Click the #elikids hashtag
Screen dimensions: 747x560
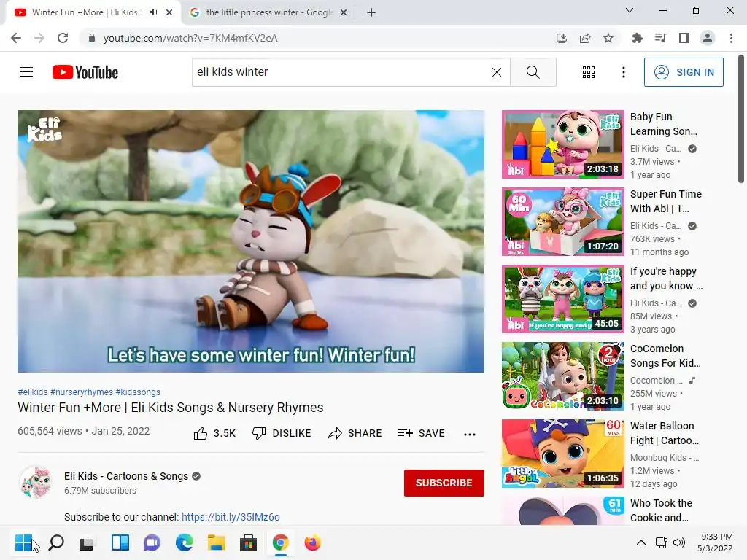click(x=33, y=392)
